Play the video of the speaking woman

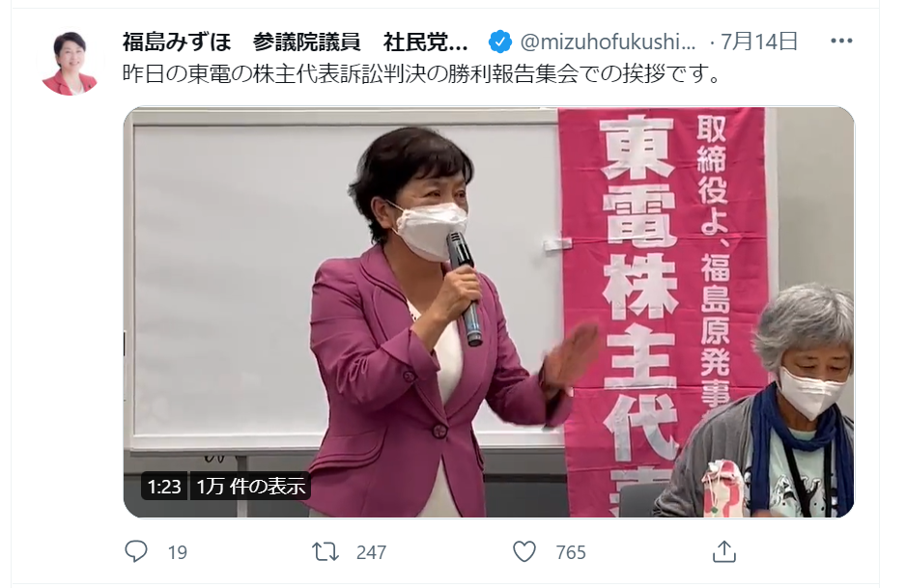[x=489, y=312]
